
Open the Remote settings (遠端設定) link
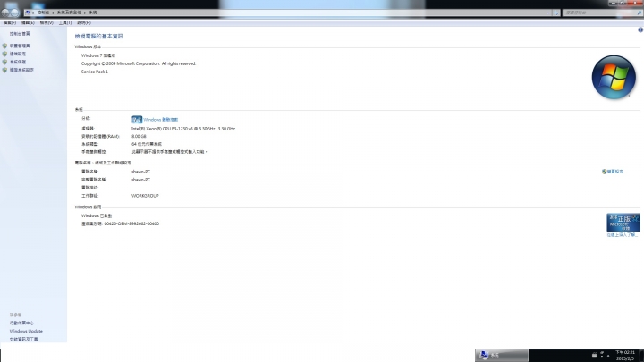pos(18,54)
